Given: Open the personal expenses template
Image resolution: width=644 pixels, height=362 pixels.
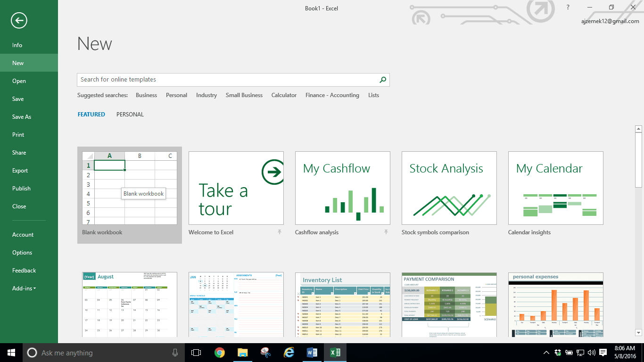Looking at the screenshot, I should pos(556,304).
